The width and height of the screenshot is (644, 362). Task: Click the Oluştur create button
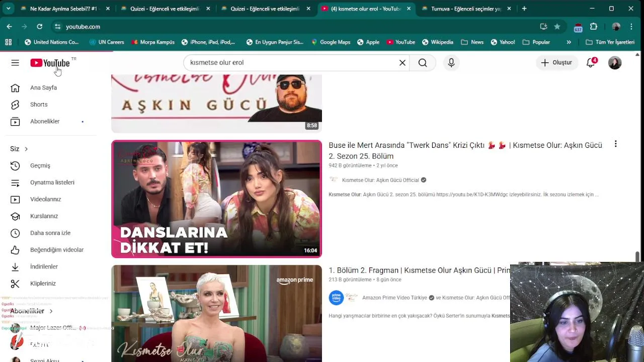(x=556, y=63)
